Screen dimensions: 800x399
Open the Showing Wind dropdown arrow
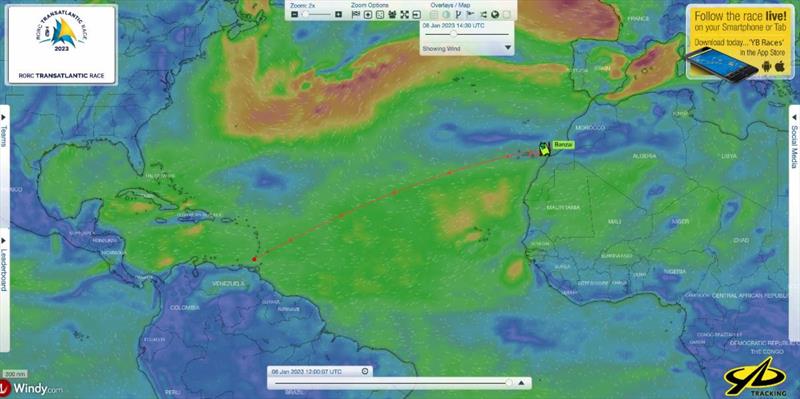click(508, 47)
